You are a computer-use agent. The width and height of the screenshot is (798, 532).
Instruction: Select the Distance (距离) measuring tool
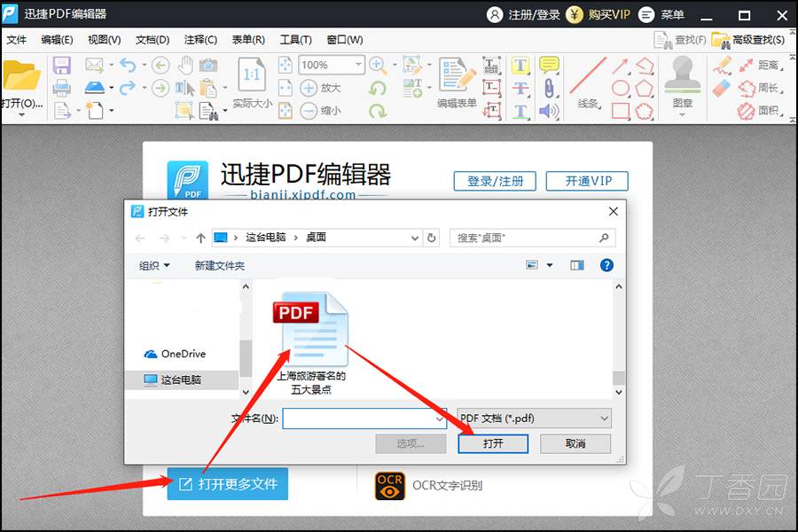[x=762, y=65]
